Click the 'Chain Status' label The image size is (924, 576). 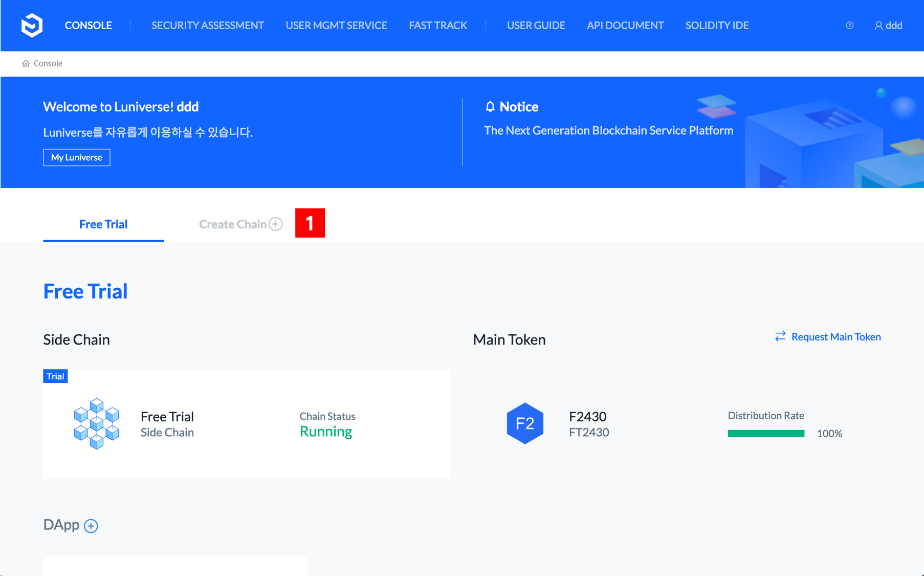(x=327, y=416)
